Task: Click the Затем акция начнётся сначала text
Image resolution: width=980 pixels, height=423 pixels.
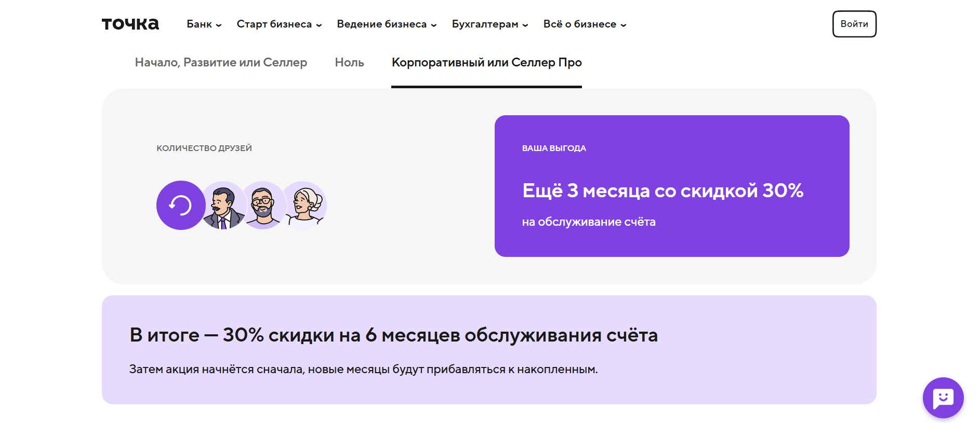Action: pos(363,369)
